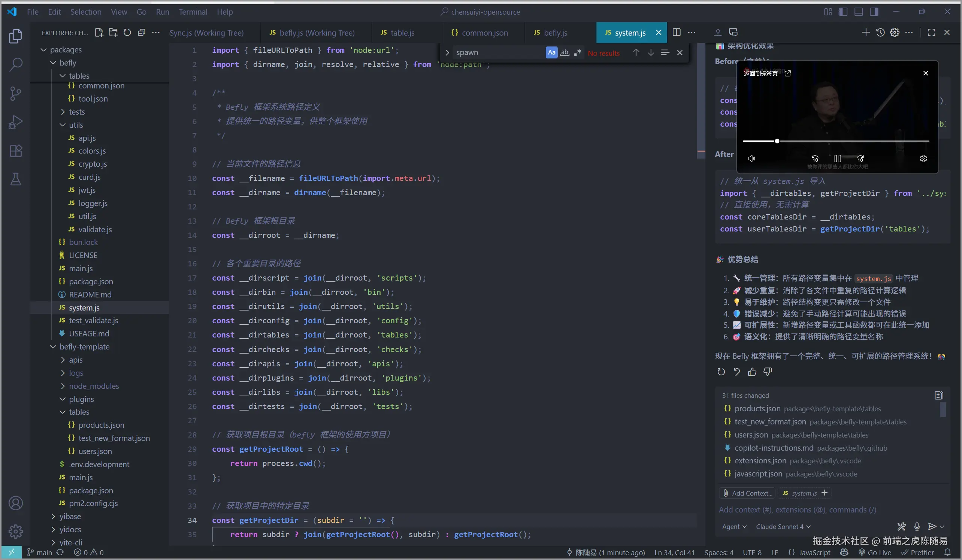
Task: Open the Agent mode dropdown
Action: [734, 526]
